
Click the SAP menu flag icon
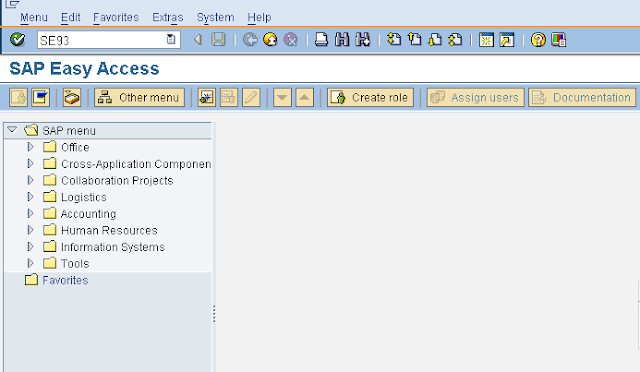point(41,98)
